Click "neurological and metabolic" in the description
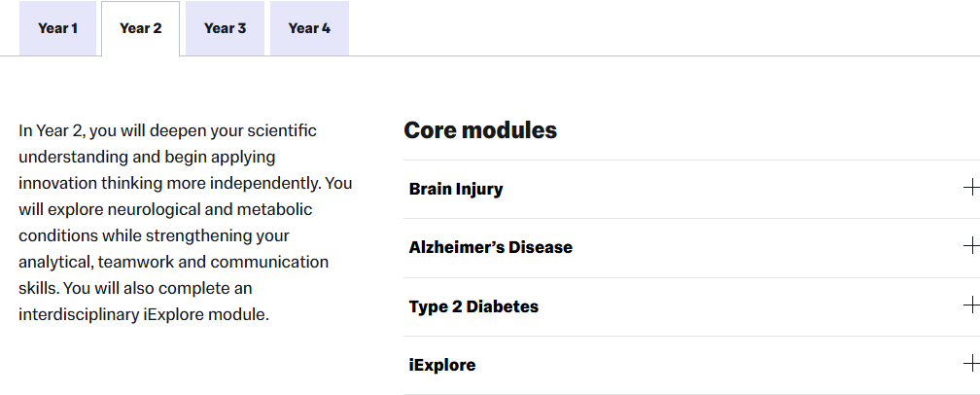 [202, 209]
